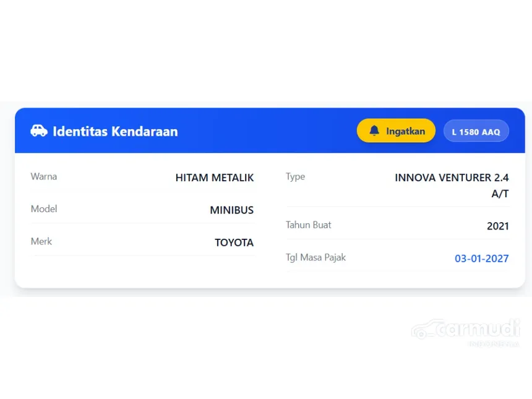Click the 2021 year value
This screenshot has width=532, height=399.
497,226
